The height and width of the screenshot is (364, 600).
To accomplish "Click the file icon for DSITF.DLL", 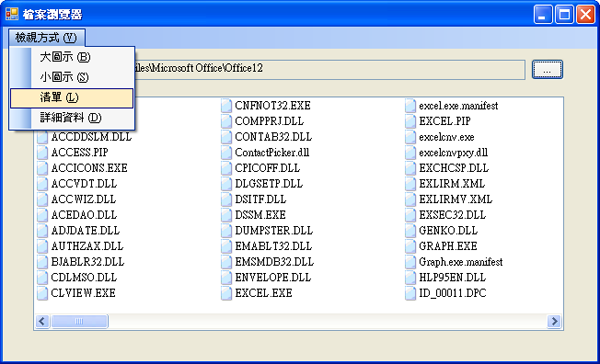I will (x=227, y=199).
